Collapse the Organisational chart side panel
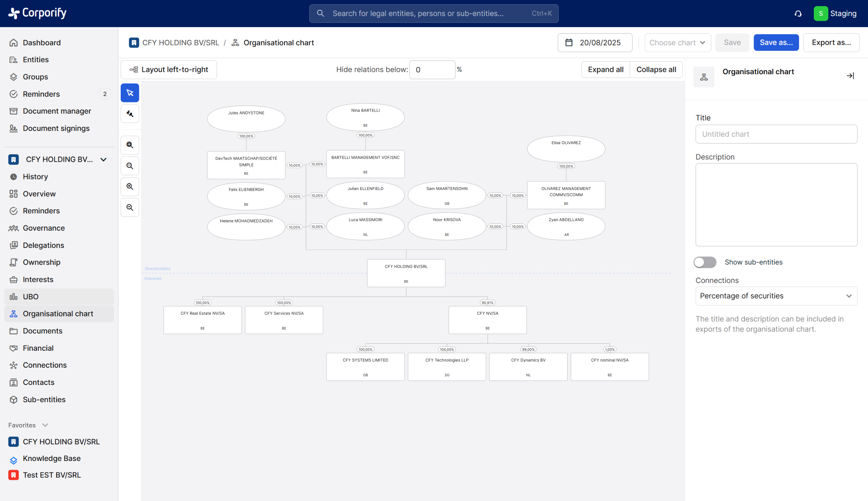This screenshot has height=501, width=868. (x=850, y=76)
